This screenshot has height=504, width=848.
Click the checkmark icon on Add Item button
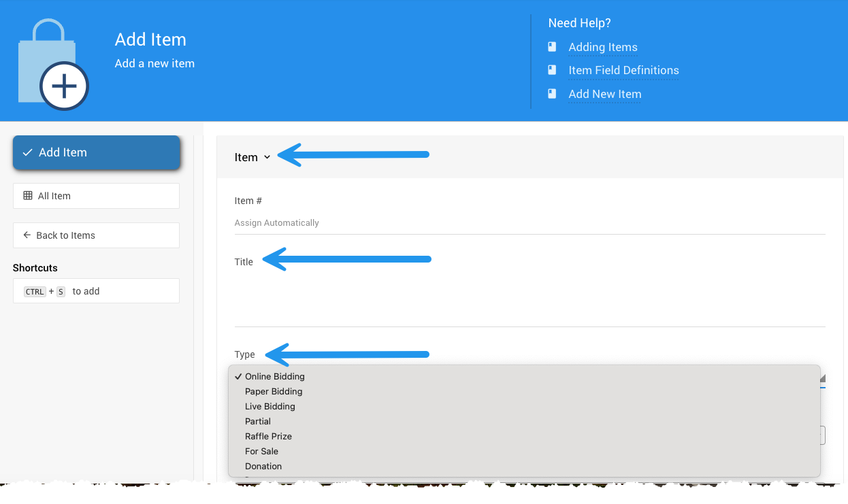[28, 153]
